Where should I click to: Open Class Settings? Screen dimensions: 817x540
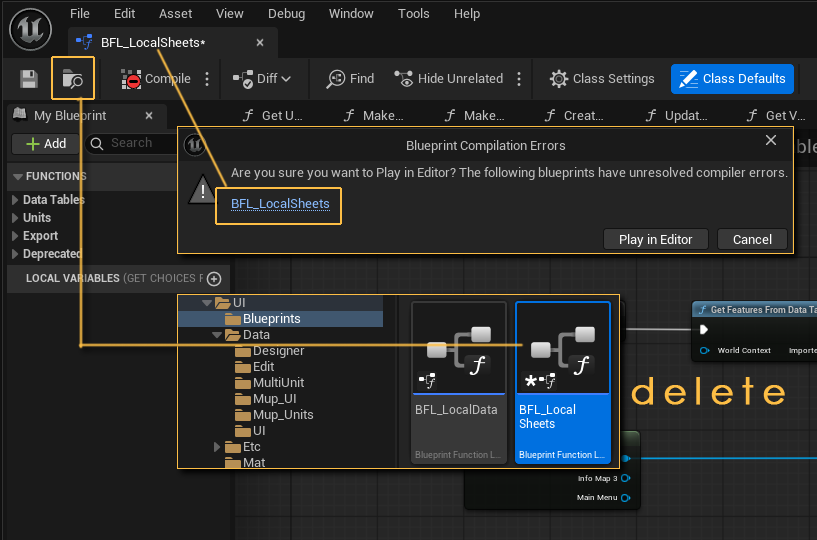tap(602, 79)
